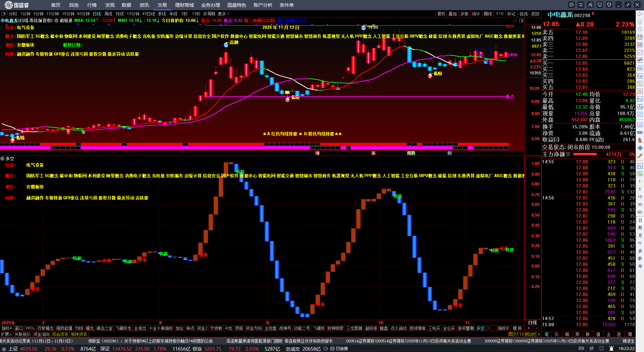Open the 指标A indicator group
644x352 pixels.
(7, 328)
